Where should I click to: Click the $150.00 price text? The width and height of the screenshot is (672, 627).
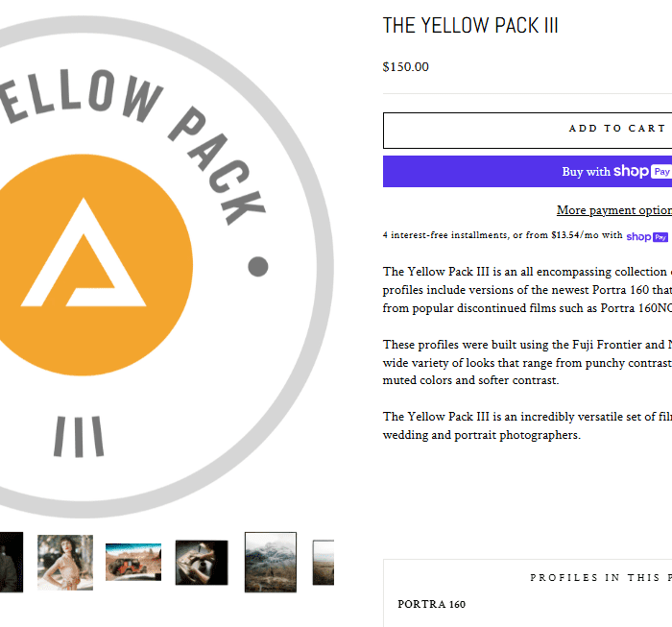(405, 67)
